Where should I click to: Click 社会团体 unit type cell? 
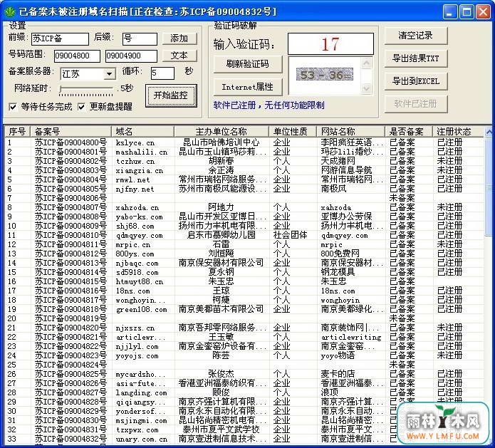(x=290, y=235)
